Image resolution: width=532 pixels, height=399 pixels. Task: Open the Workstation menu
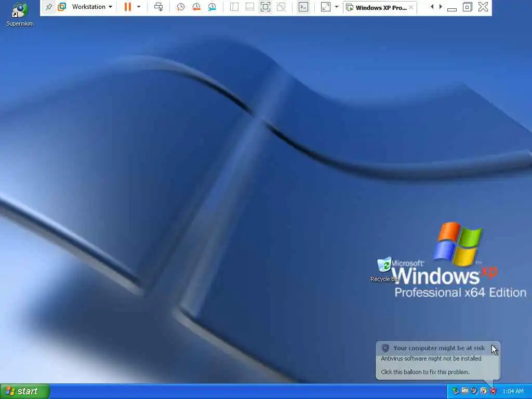92,7
